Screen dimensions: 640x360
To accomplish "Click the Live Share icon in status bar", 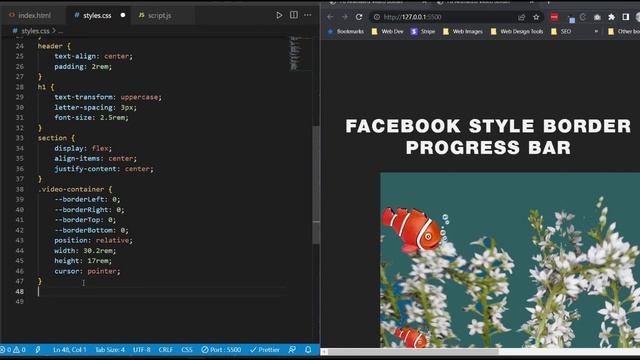I will [x=38, y=350].
